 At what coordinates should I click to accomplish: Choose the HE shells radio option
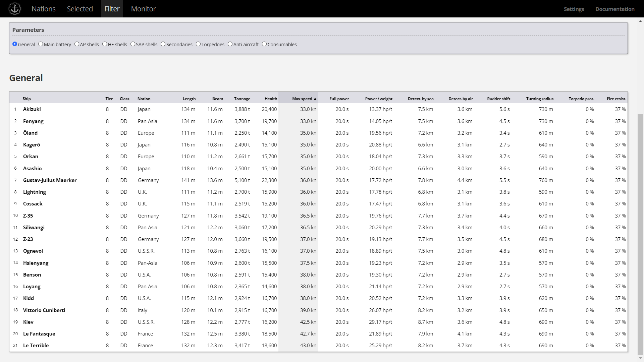(x=105, y=44)
